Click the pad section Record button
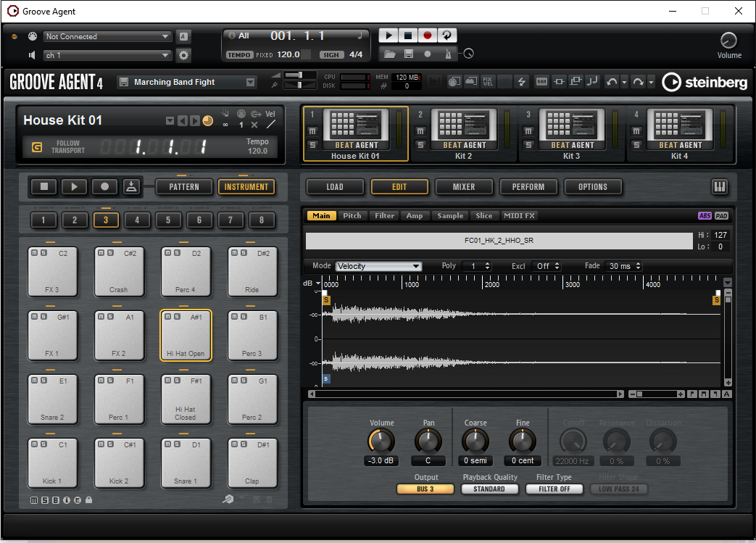The height and width of the screenshot is (543, 756). 104,186
